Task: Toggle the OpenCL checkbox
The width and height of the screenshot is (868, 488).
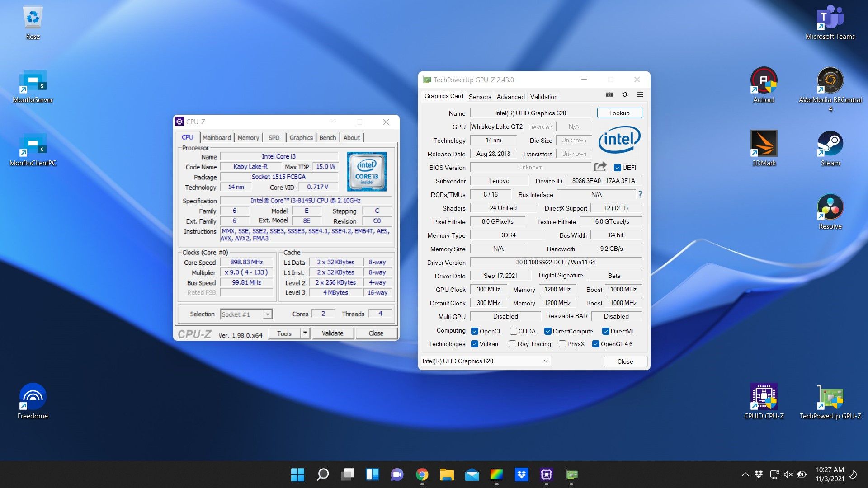Action: click(x=474, y=331)
